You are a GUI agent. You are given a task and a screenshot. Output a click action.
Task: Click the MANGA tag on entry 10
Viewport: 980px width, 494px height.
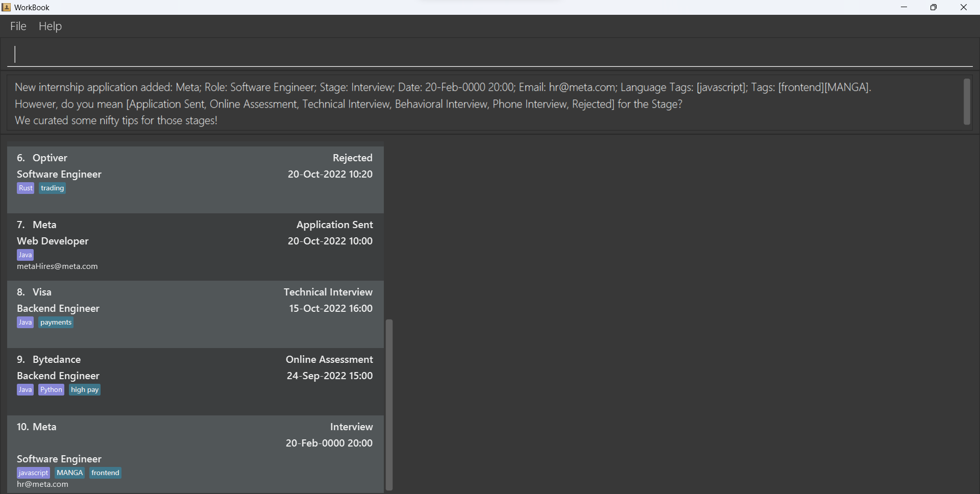tap(69, 473)
